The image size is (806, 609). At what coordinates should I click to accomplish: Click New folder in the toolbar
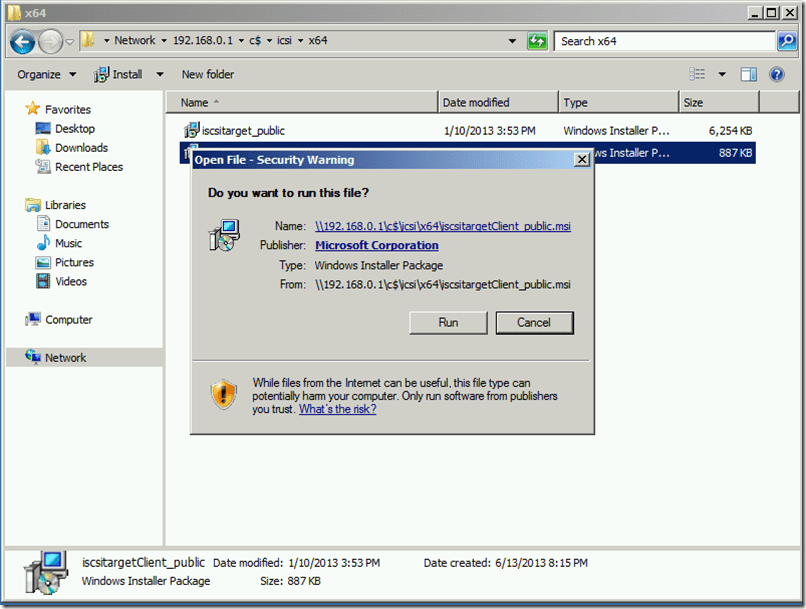pos(208,74)
